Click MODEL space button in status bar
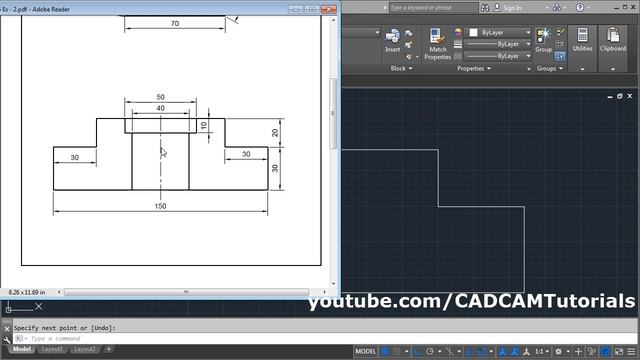 tap(365, 351)
